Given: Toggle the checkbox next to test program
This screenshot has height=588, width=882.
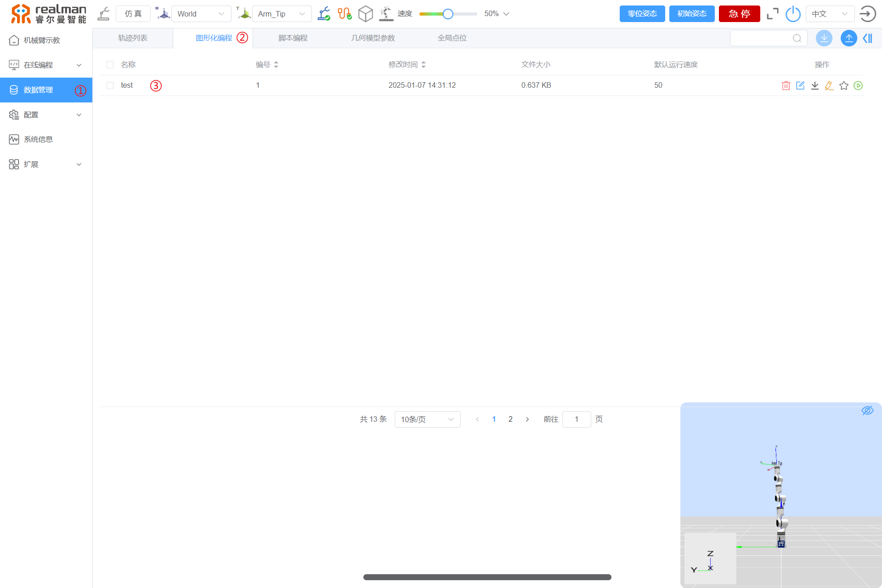Looking at the screenshot, I should click(x=110, y=85).
